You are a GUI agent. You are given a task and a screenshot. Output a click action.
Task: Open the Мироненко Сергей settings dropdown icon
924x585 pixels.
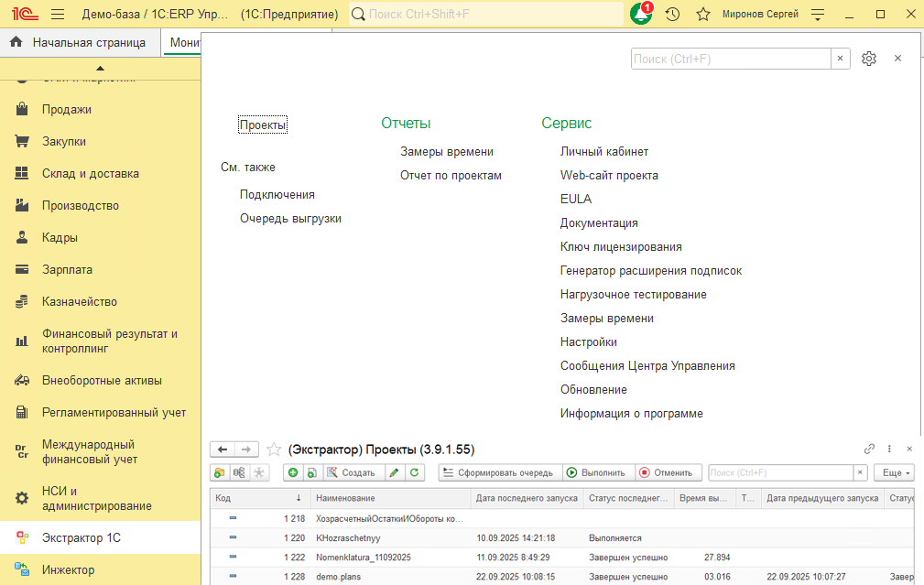click(x=818, y=14)
